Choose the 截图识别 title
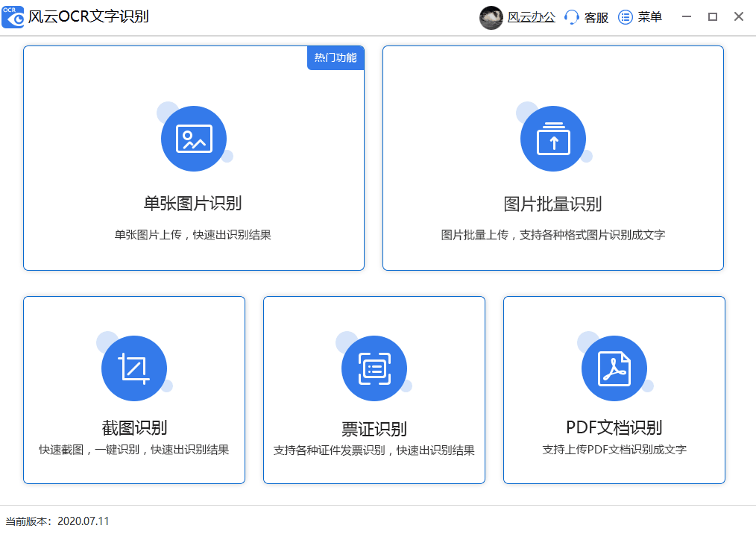Viewport: 756px width, 534px height. click(x=134, y=428)
